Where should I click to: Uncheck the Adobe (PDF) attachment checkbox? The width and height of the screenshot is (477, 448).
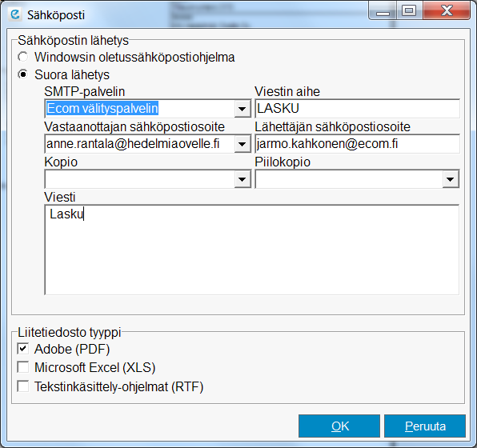(x=23, y=349)
